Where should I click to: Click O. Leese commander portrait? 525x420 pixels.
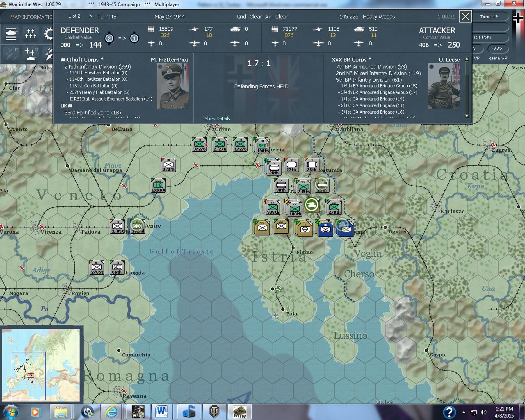pos(444,86)
